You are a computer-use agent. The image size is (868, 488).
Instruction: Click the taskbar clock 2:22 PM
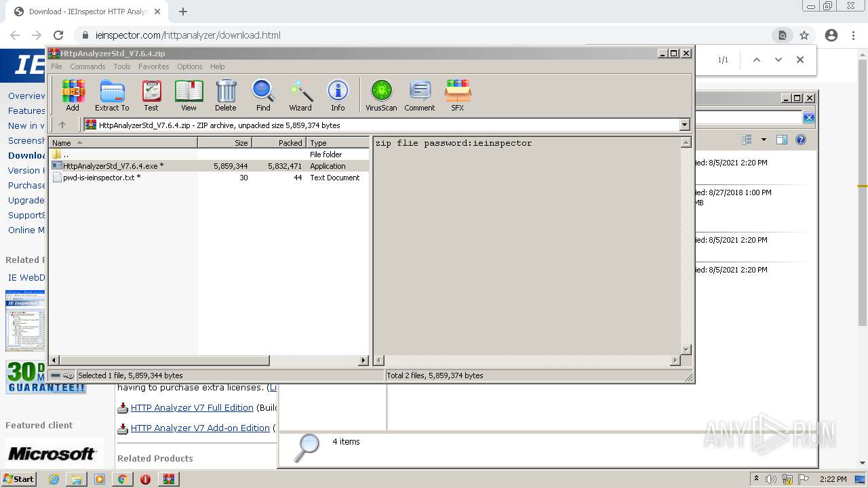[833, 479]
